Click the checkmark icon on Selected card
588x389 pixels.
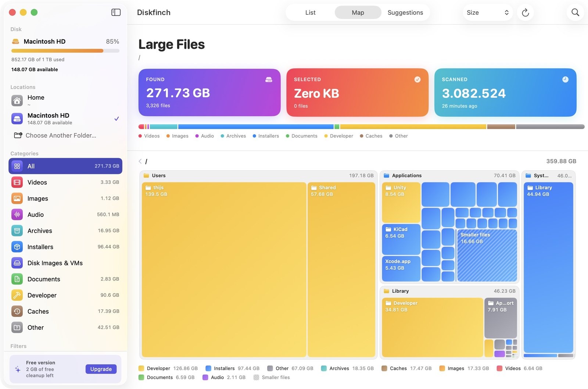pyautogui.click(x=417, y=79)
